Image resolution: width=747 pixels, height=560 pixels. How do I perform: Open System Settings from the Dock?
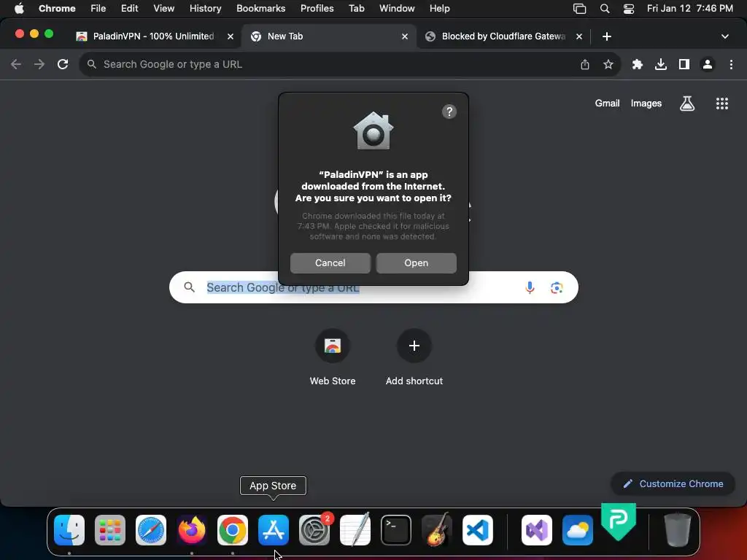point(314,530)
